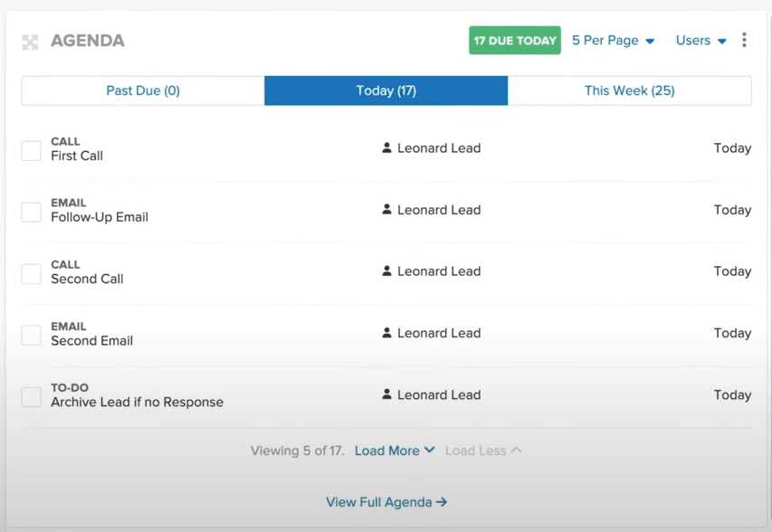Mark Follow-Up Email as complete
The image size is (772, 532).
tap(31, 210)
